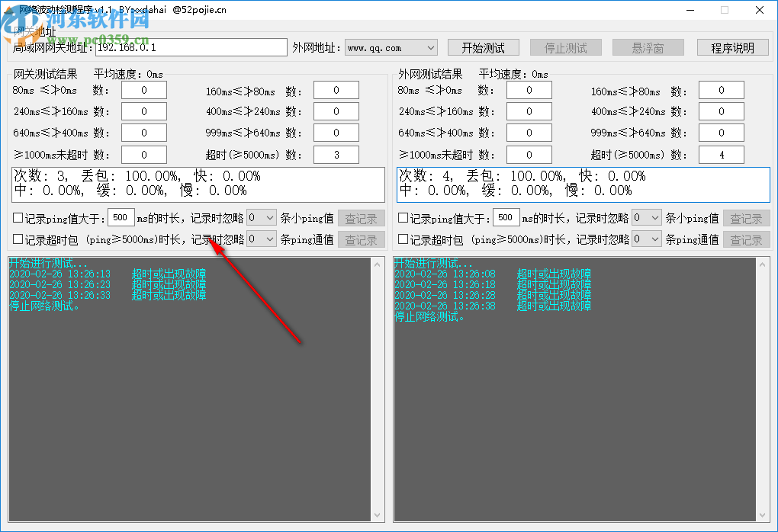The height and width of the screenshot is (532, 778).
Task: Click gateway 80ms≤>0ms count field
Action: [144, 90]
